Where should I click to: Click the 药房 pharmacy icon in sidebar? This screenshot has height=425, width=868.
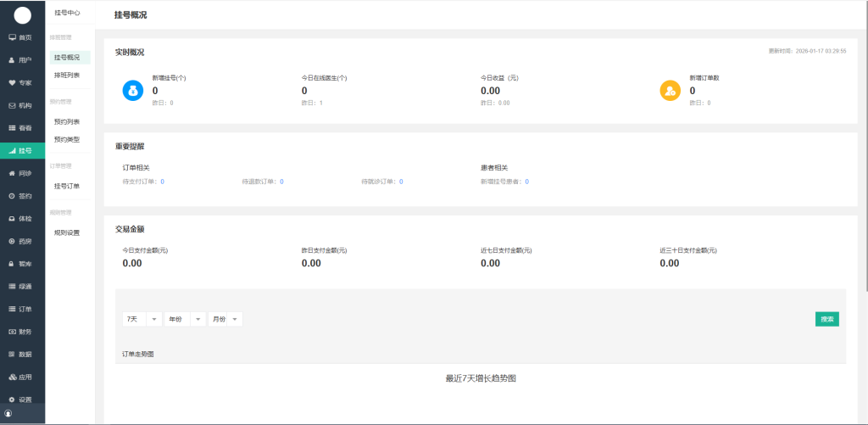13,241
